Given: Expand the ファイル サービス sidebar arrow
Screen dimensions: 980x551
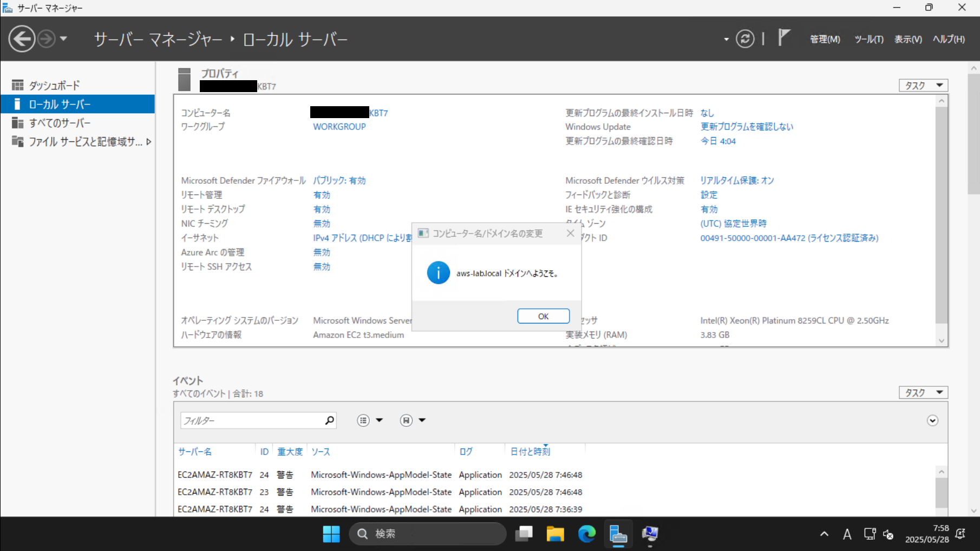Looking at the screenshot, I should [x=149, y=141].
